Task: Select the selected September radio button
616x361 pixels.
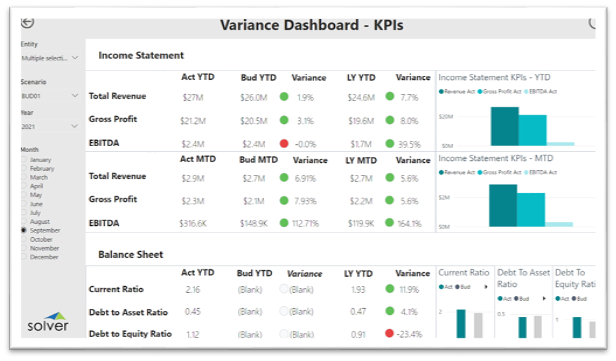Action: [24, 230]
